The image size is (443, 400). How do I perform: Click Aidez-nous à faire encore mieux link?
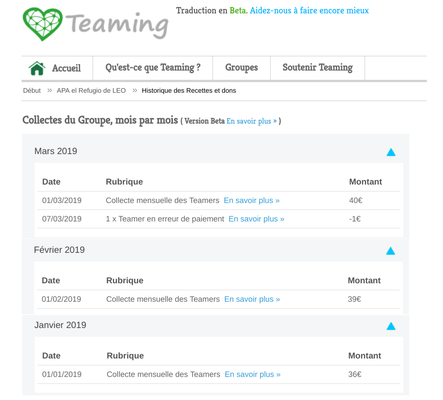309,11
